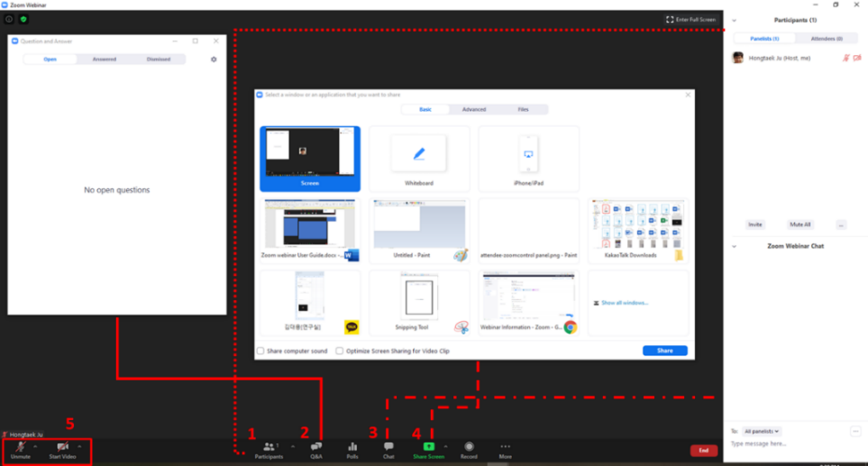Click host avatar in Participants list
868x466 pixels.
738,58
